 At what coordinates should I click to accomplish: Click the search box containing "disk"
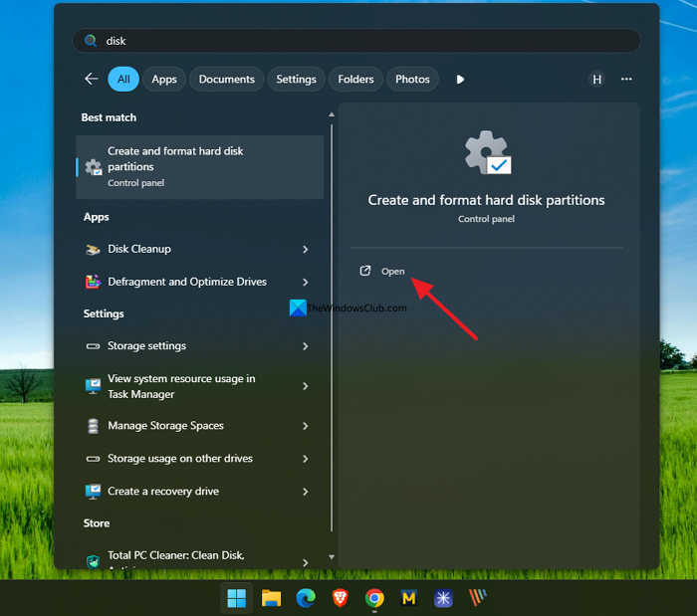[x=356, y=41]
